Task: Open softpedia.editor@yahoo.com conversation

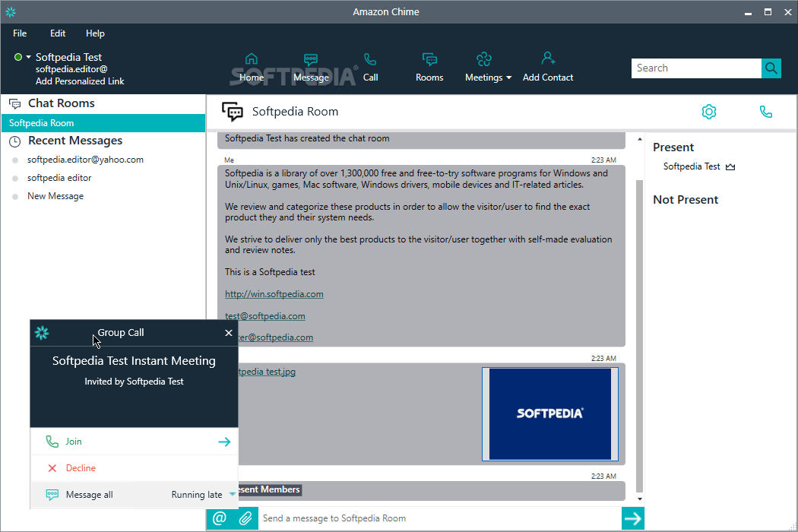Action: tap(85, 160)
